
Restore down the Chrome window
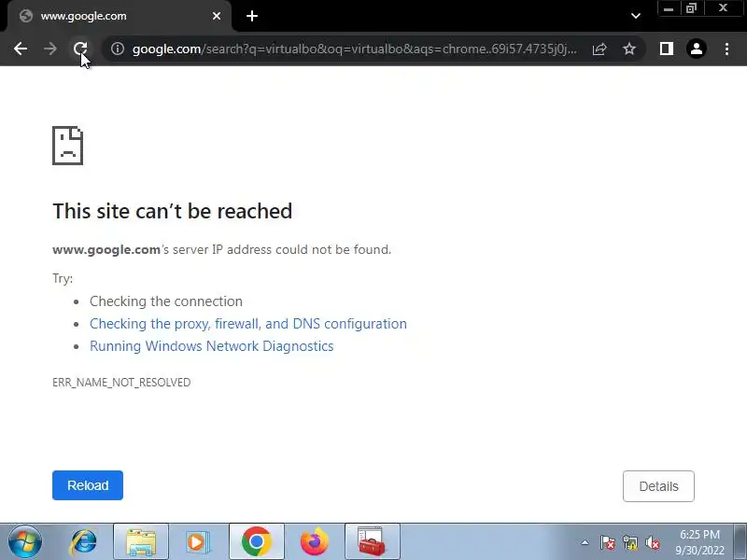[x=691, y=8]
